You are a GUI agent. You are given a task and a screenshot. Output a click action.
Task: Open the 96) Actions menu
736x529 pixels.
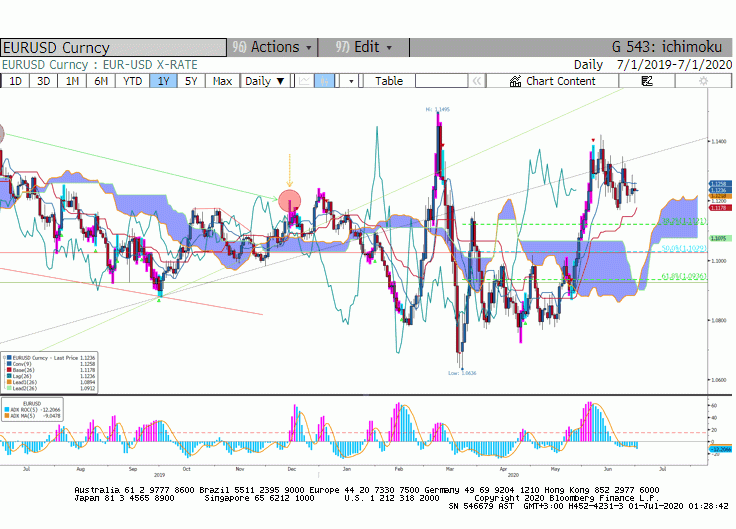(272, 47)
